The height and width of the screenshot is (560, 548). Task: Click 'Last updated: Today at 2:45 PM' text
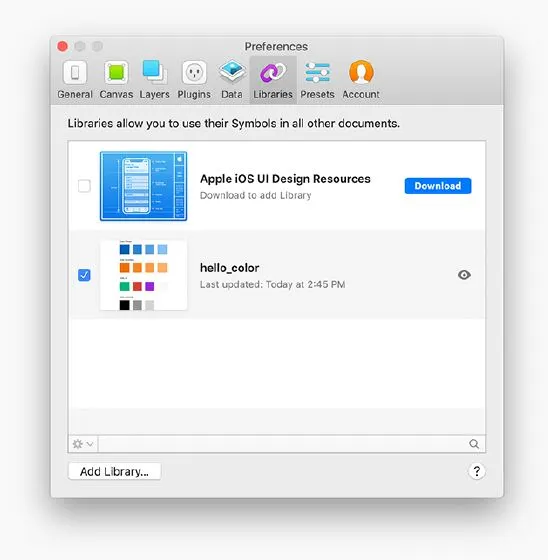point(272,285)
